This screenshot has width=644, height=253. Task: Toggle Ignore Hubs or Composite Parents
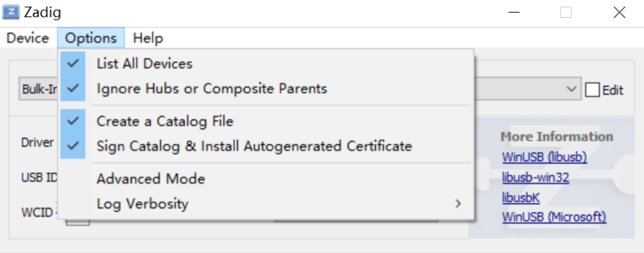[212, 89]
